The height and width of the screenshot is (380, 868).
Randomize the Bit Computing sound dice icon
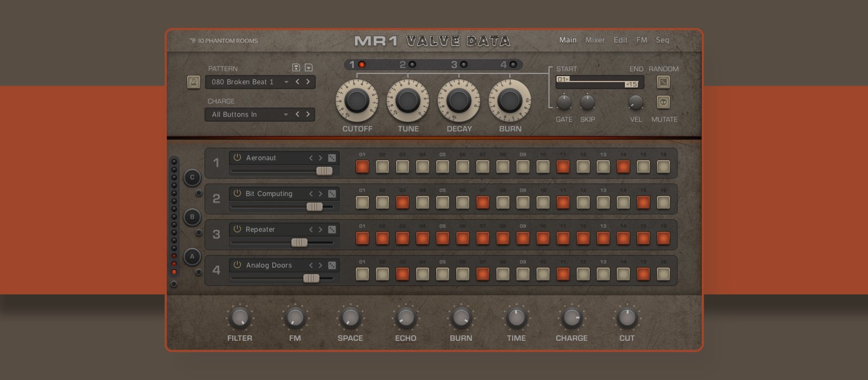(332, 194)
